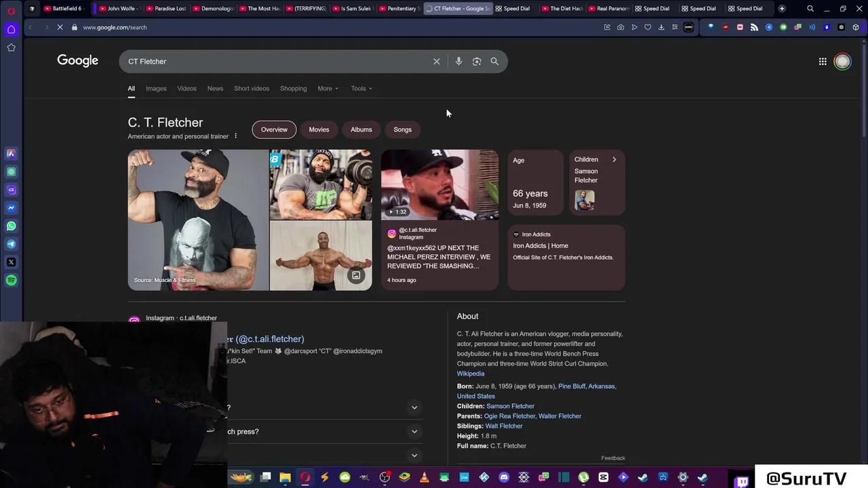Expand the first People also ask question
The height and width of the screenshot is (488, 868).
click(414, 407)
